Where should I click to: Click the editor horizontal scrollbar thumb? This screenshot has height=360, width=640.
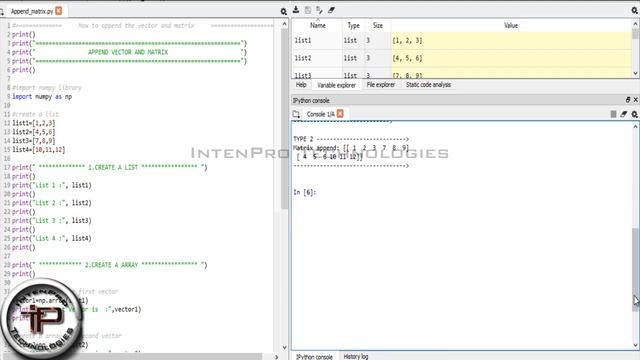pyautogui.click(x=133, y=357)
